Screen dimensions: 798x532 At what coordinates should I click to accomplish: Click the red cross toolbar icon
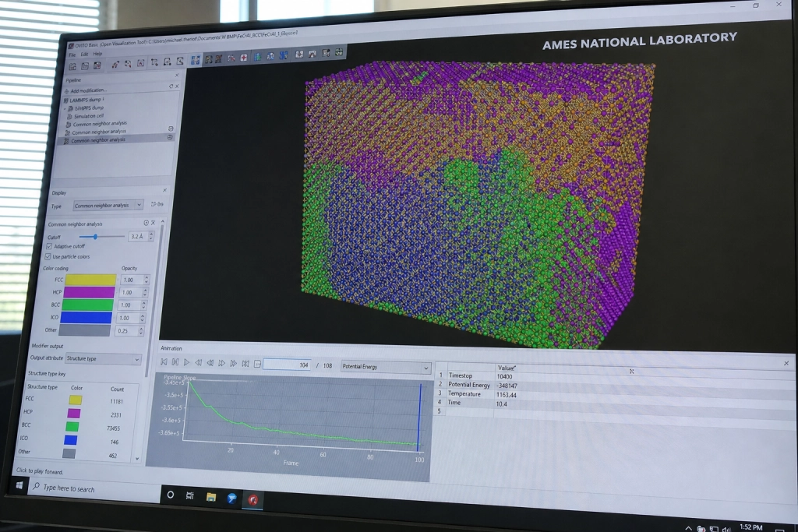pyautogui.click(x=244, y=58)
